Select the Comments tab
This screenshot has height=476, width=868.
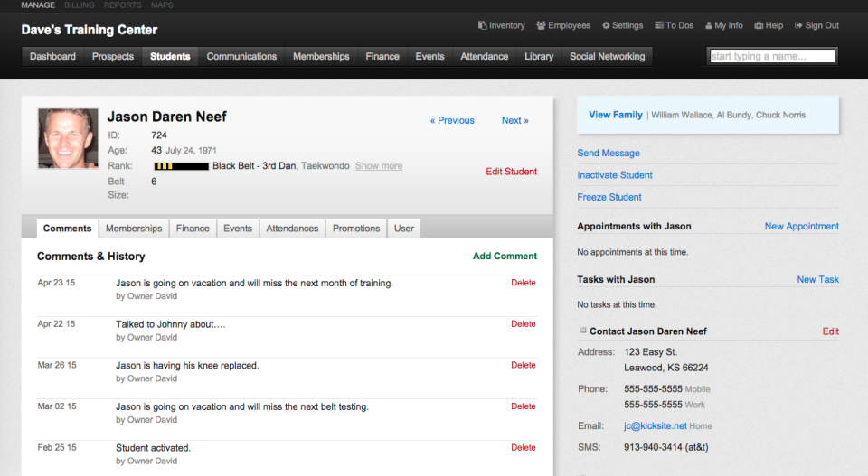(68, 229)
